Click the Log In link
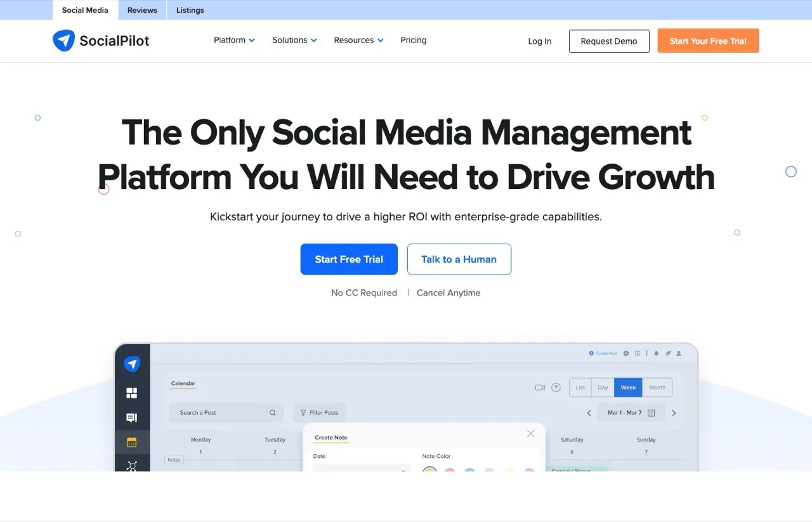The width and height of the screenshot is (812, 522). [540, 41]
